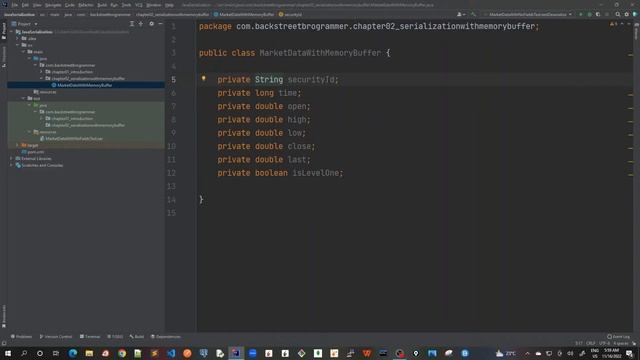Click the 4 spaces indent setting
The height and width of the screenshot is (360, 640).
pyautogui.click(x=621, y=344)
